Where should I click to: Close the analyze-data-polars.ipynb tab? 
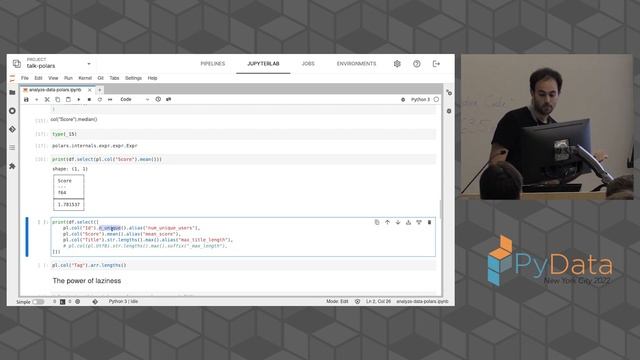click(89, 90)
